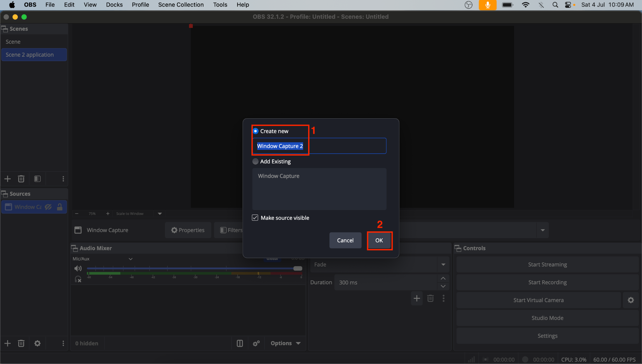Select Scene 2 application in list
The width and height of the screenshot is (642, 364).
34,55
